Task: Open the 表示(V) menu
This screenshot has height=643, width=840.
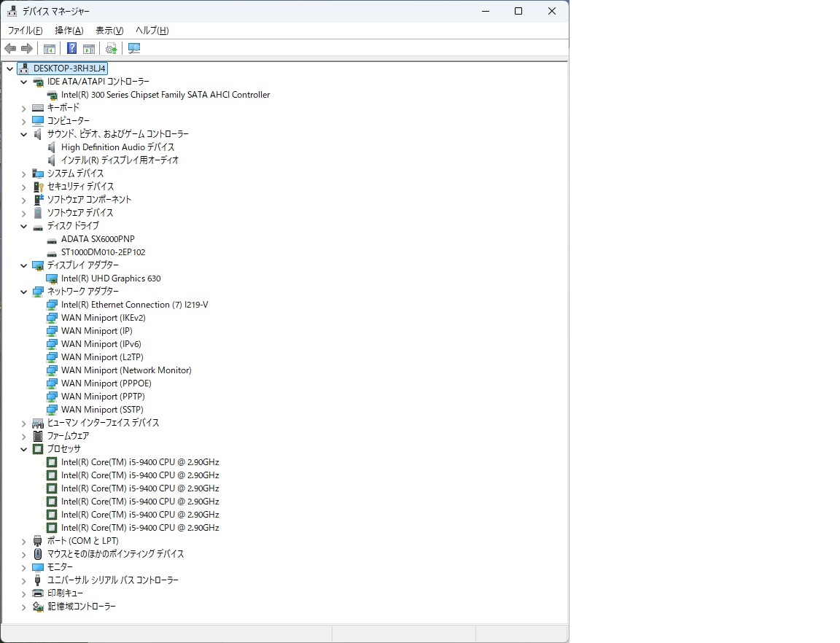Action: pyautogui.click(x=109, y=31)
